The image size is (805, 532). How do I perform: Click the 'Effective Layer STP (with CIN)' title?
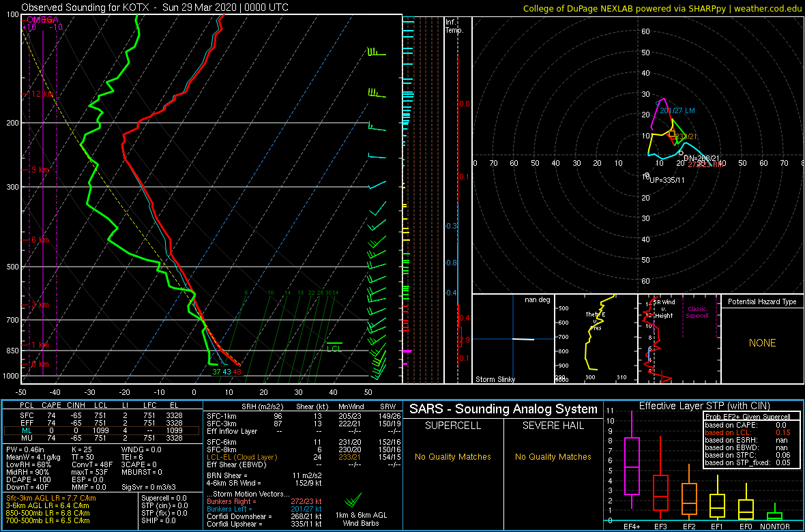(x=704, y=406)
